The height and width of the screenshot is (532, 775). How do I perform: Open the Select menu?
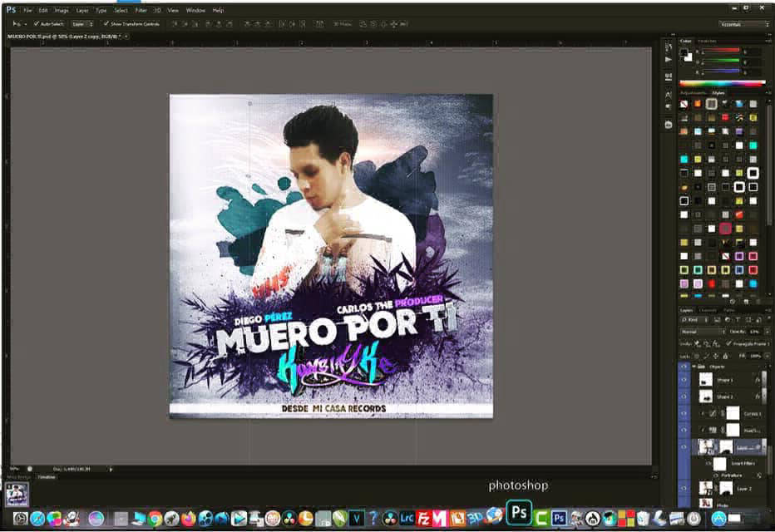click(x=121, y=10)
